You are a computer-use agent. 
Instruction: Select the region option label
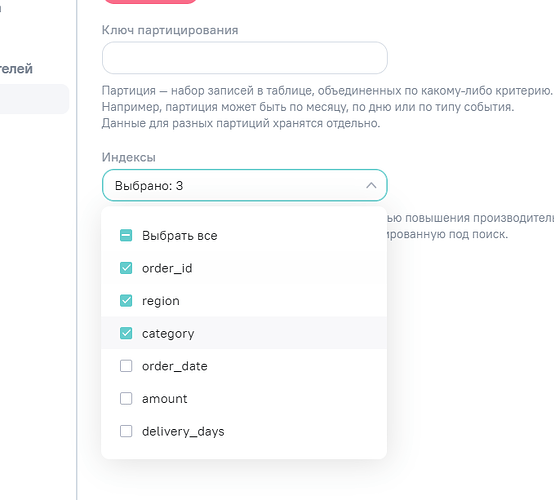pyautogui.click(x=161, y=301)
